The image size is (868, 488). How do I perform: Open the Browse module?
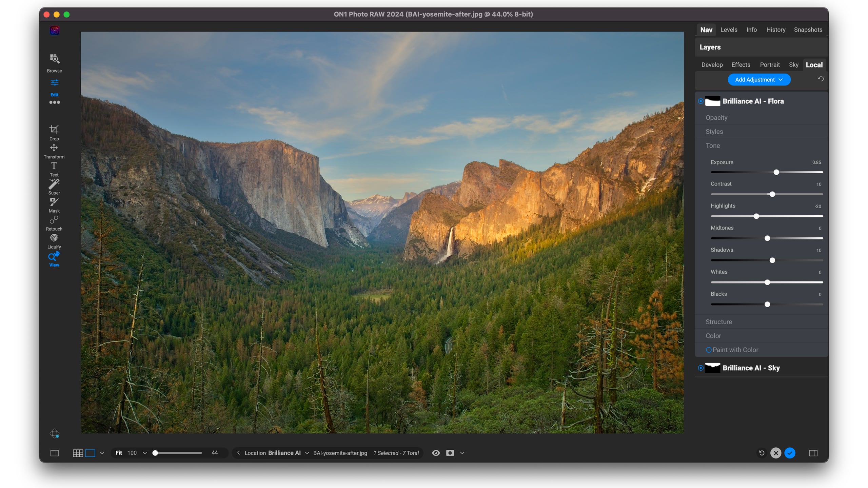click(x=54, y=63)
